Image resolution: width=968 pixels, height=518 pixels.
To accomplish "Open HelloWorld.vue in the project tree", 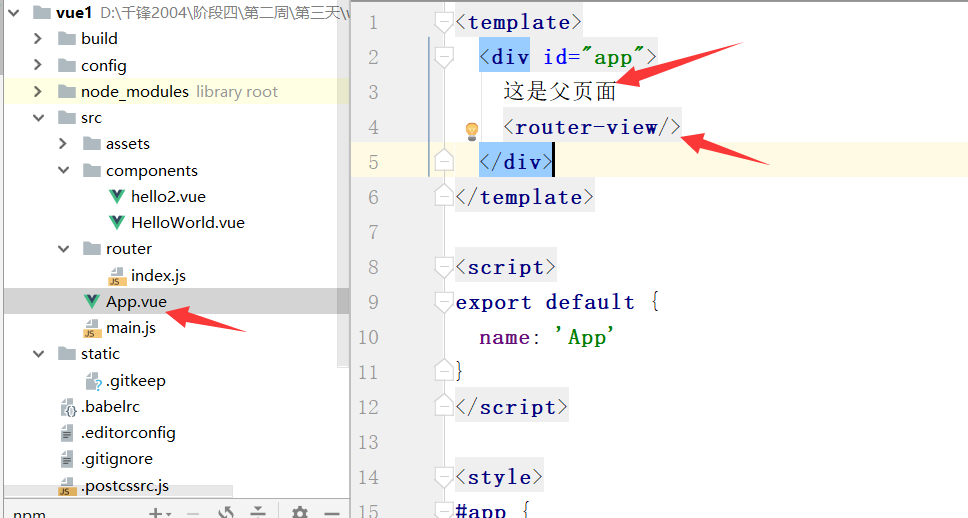I will tap(188, 223).
